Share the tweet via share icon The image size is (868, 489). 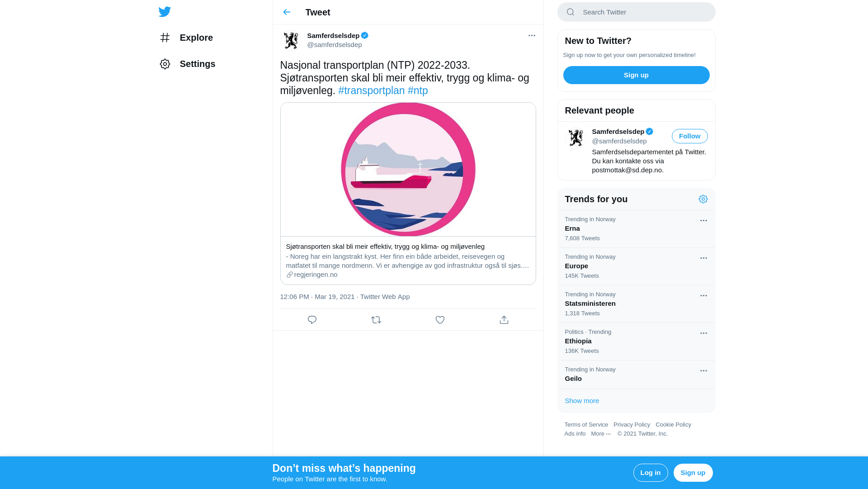[x=504, y=320]
